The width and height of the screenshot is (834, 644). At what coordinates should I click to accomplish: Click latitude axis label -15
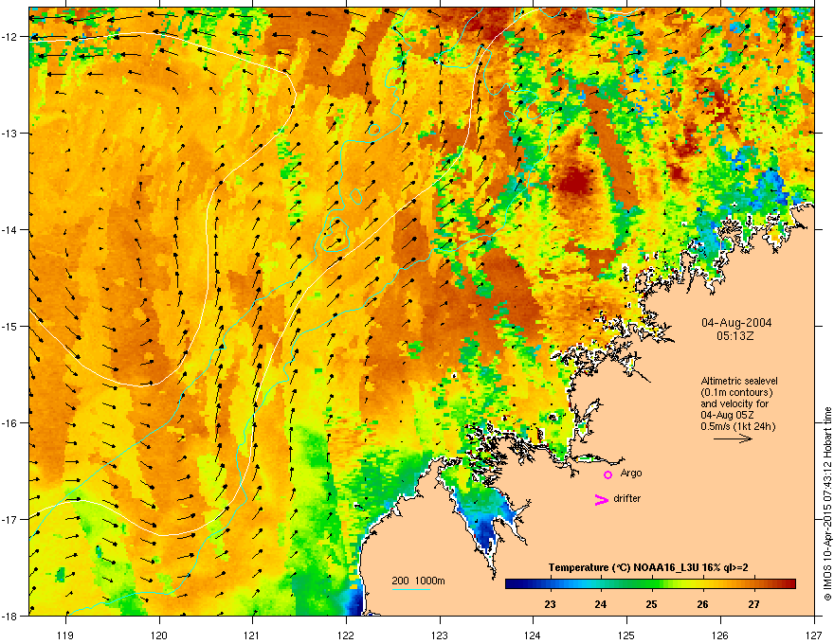9,326
